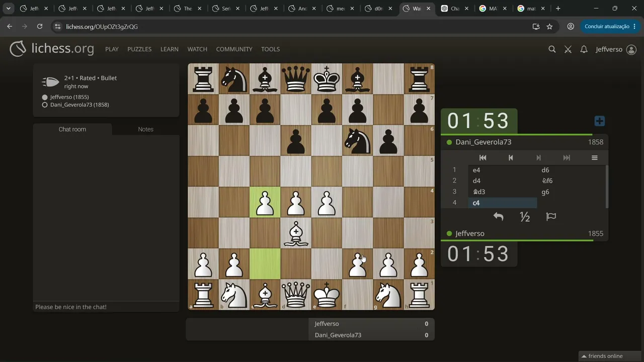Image resolution: width=644 pixels, height=362 pixels.
Task: Give opponent more time with plus icon
Action: click(599, 121)
